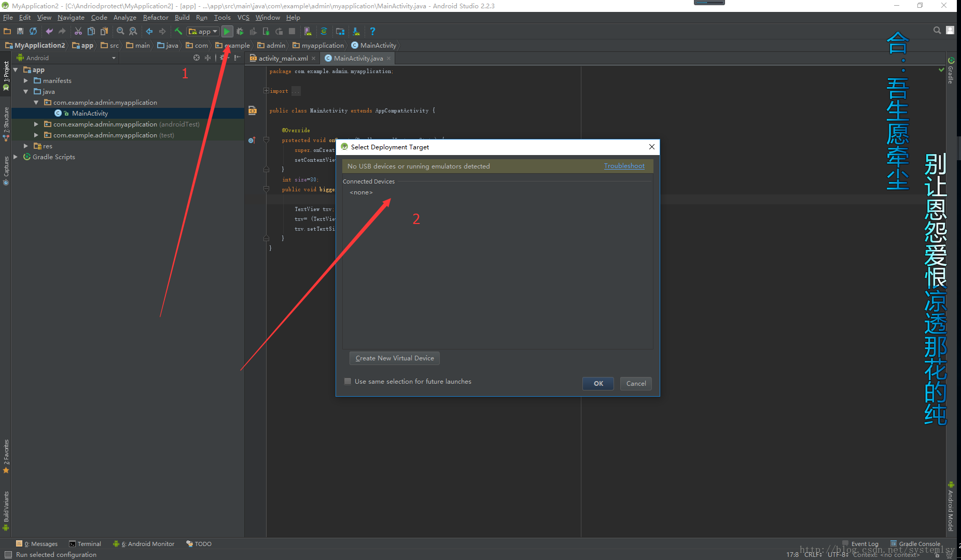The image size is (961, 560).
Task: Click Cancel in Select Deployment Target dialog
Action: [636, 383]
